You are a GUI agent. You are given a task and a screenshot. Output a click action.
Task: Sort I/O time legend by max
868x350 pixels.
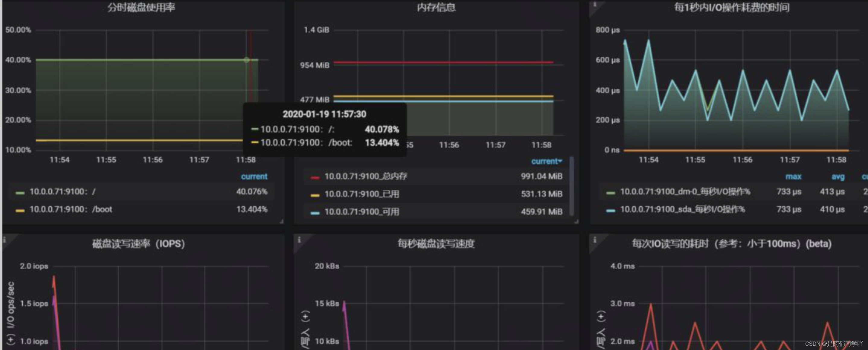[x=793, y=176]
